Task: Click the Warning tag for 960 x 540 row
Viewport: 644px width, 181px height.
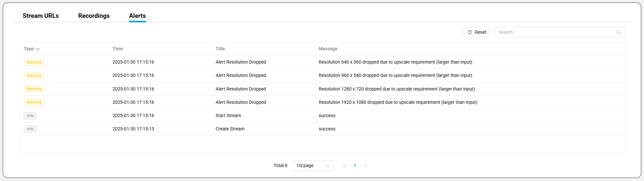Action: 34,75
